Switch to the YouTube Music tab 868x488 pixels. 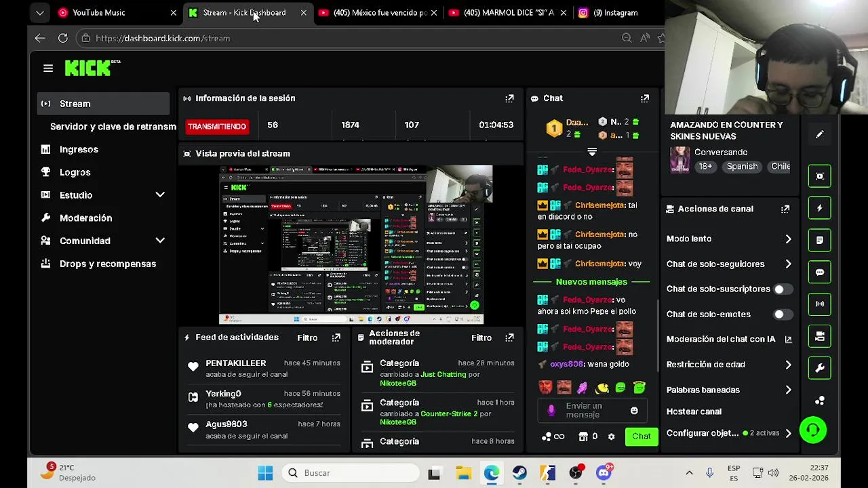coord(115,12)
